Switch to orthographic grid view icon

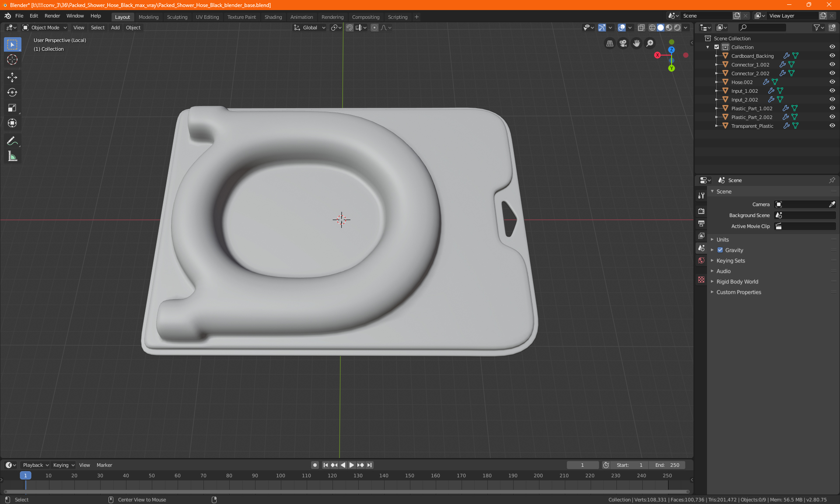(609, 43)
